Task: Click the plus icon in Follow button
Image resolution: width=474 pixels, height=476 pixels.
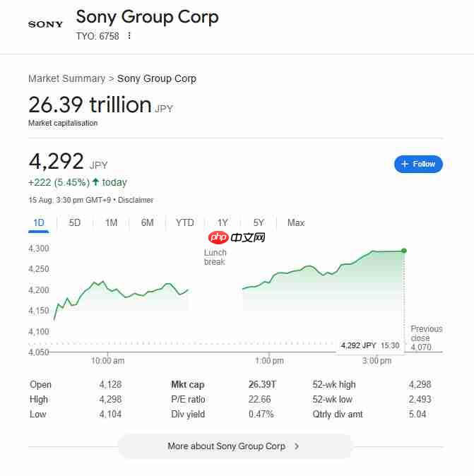Action: [x=404, y=164]
